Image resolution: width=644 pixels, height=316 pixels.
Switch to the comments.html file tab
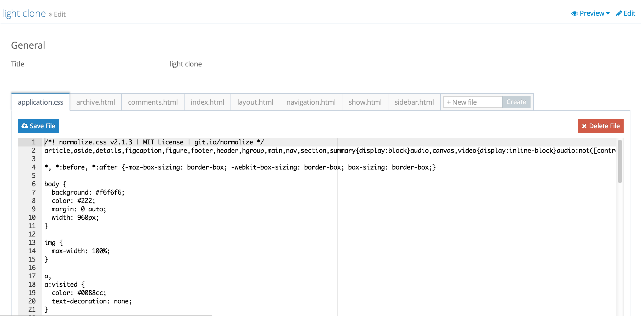(x=152, y=102)
